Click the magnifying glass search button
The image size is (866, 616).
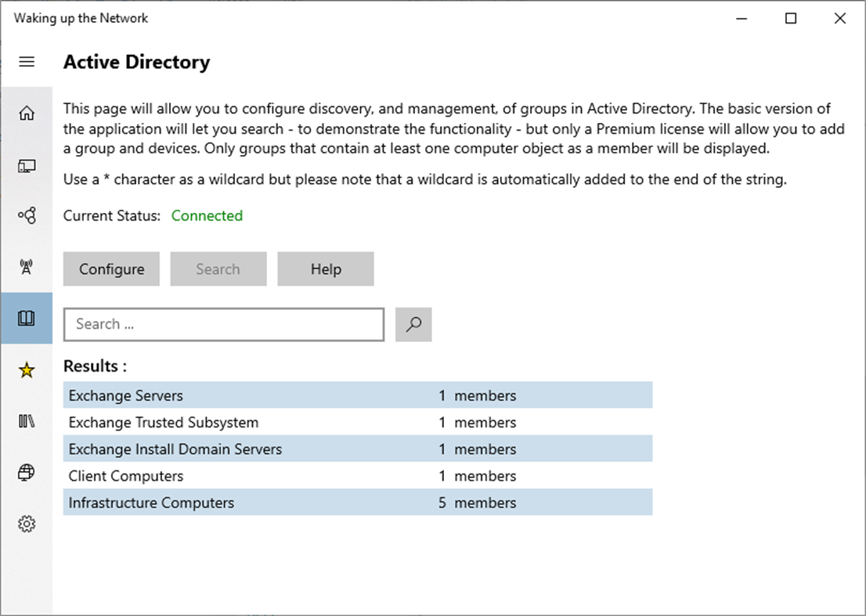click(413, 324)
